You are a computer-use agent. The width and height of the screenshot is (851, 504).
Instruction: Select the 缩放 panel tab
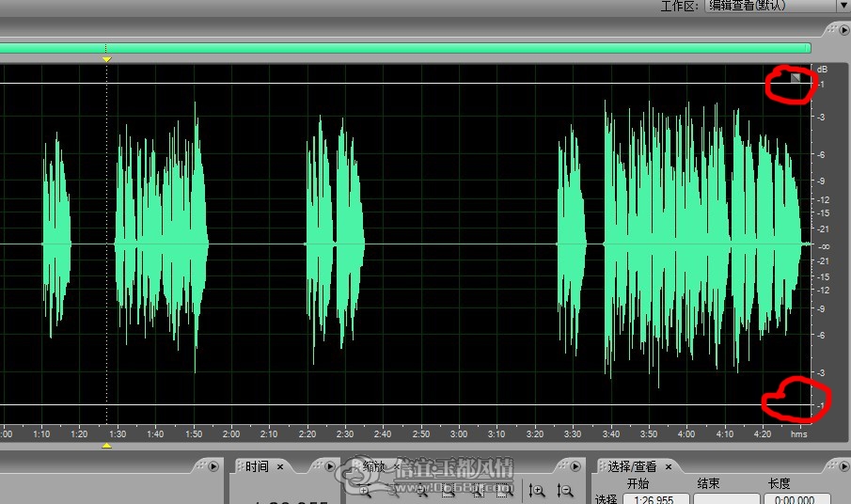tap(374, 466)
